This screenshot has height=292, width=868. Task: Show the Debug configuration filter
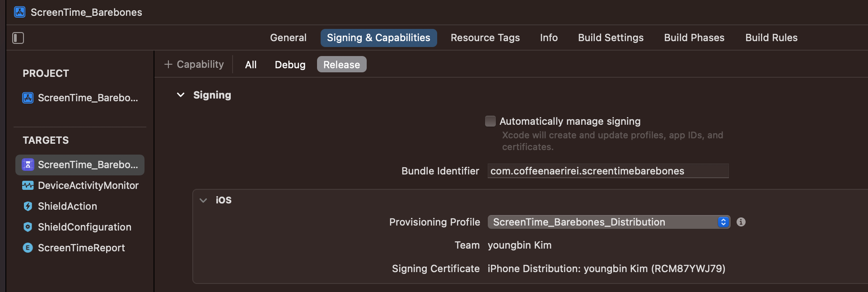(x=290, y=65)
